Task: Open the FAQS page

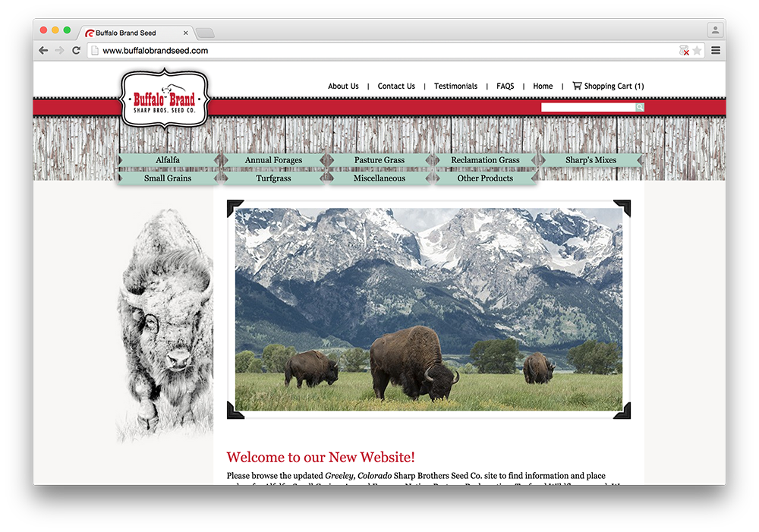Action: click(505, 87)
